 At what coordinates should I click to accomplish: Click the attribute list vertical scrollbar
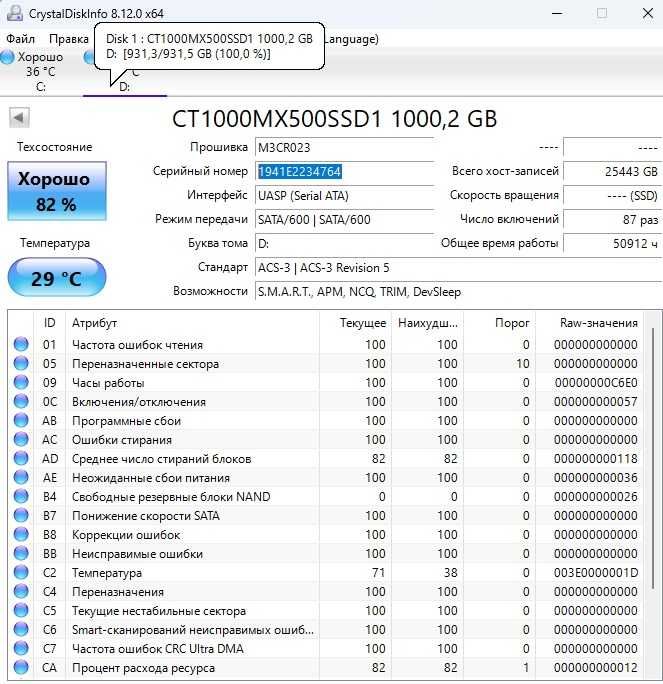coord(653,458)
